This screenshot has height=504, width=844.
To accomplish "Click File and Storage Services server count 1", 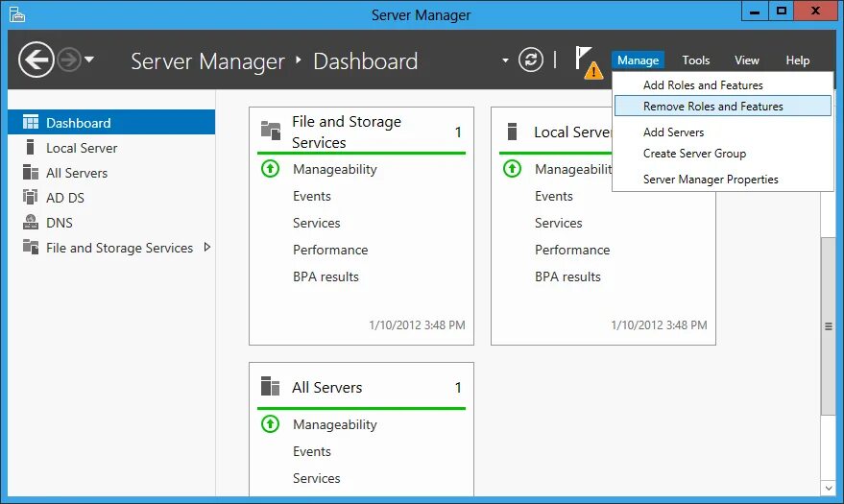I will point(457,132).
